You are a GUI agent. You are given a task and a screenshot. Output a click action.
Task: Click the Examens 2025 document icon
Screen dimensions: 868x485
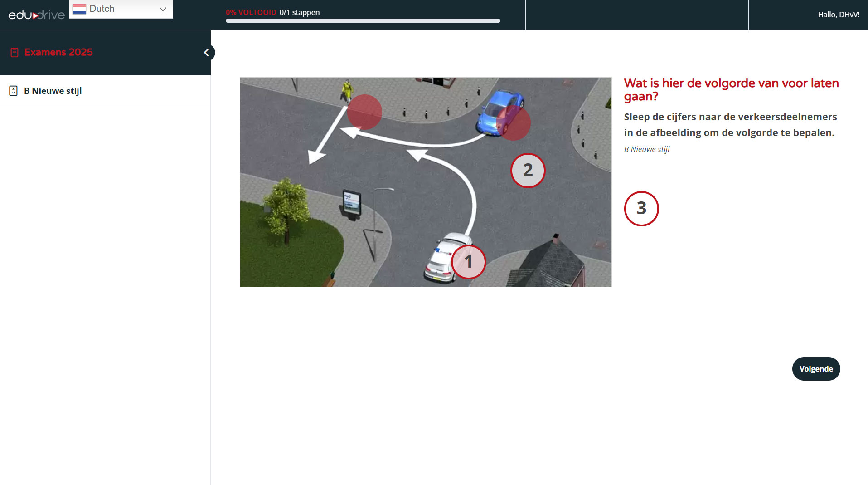[x=15, y=53]
